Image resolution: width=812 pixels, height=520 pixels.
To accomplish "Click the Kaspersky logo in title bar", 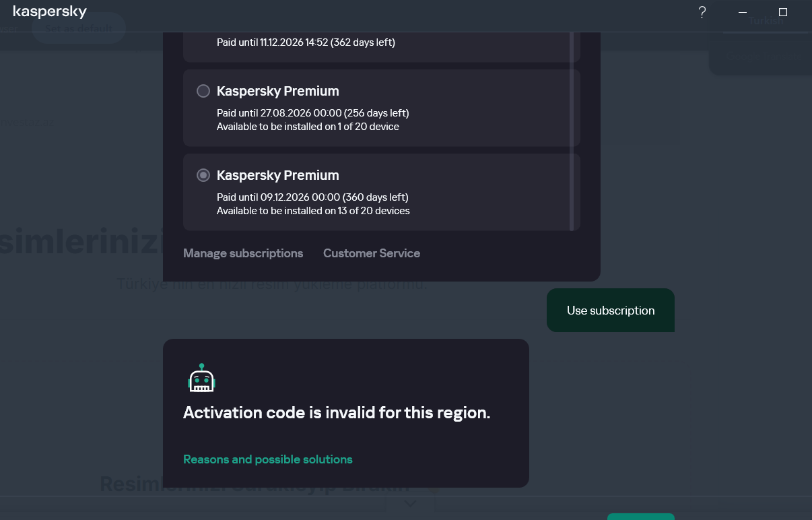I will [x=50, y=12].
